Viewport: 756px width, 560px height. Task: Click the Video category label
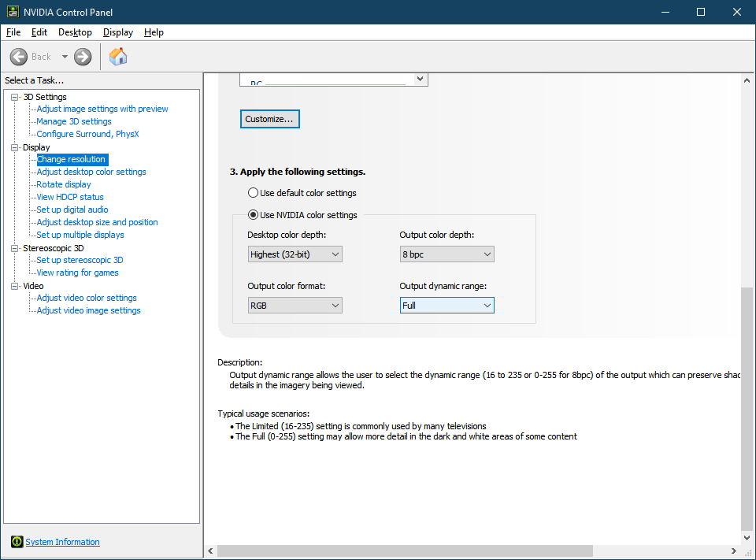tap(33, 286)
